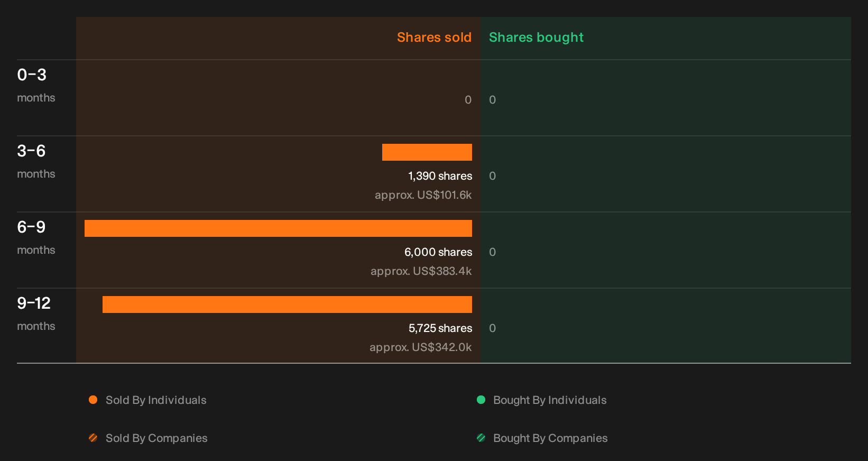Click the Sold By Individuals legend label
This screenshot has width=868, height=461.
(x=156, y=400)
